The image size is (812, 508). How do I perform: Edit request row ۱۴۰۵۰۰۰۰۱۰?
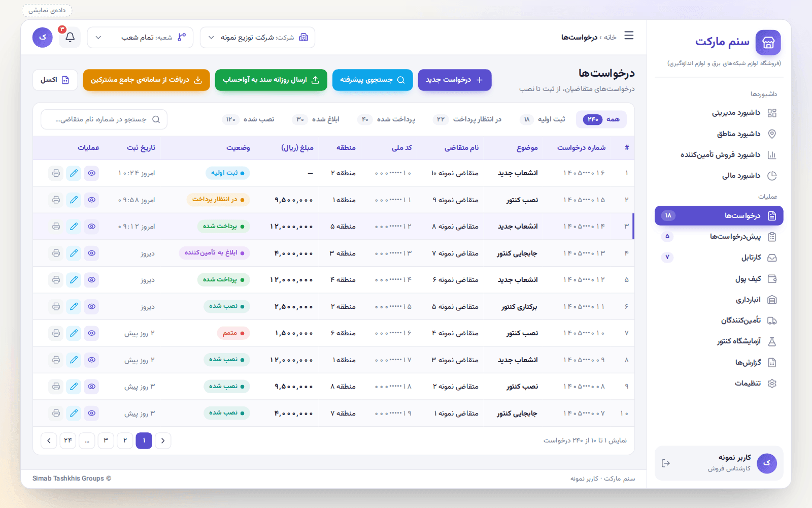74,333
